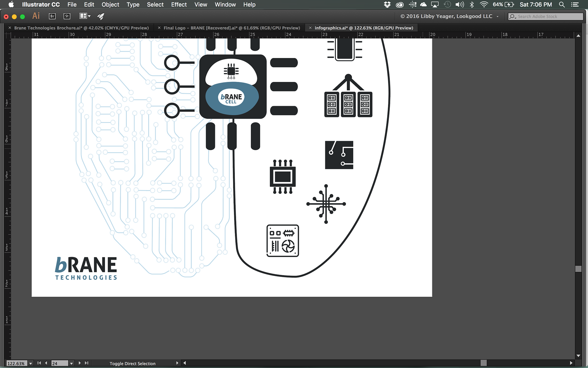The width and height of the screenshot is (588, 368).
Task: Open Notification Center list icon
Action: (575, 4)
